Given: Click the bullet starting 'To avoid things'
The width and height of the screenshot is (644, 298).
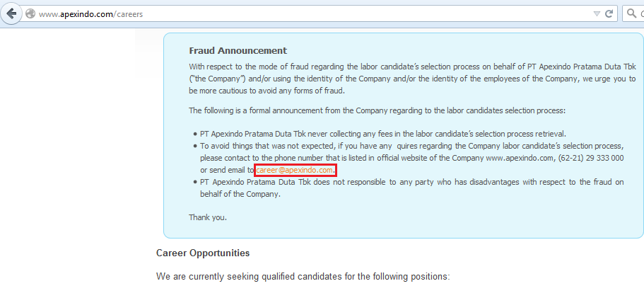Looking at the screenshot, I should pos(412,159).
